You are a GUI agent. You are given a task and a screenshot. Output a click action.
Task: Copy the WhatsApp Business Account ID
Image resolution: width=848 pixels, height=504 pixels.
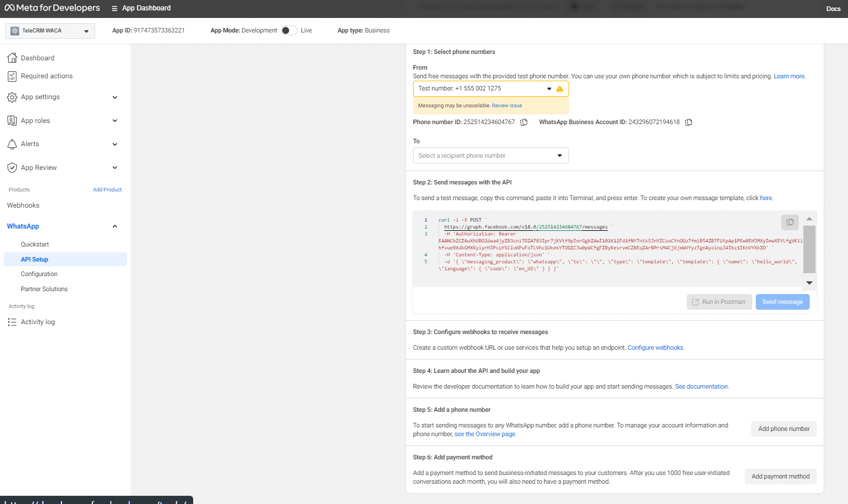click(x=688, y=122)
